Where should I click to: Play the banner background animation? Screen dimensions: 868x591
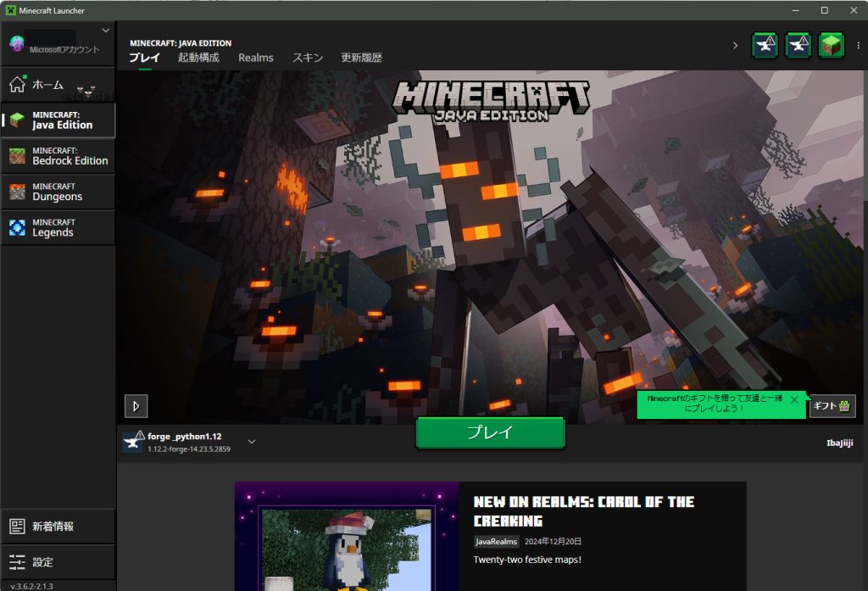pyautogui.click(x=136, y=406)
